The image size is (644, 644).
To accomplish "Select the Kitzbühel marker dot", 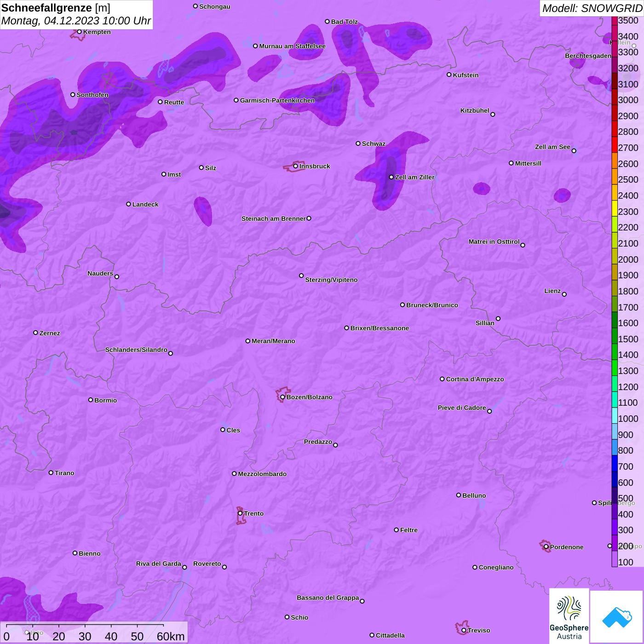I will tap(493, 114).
